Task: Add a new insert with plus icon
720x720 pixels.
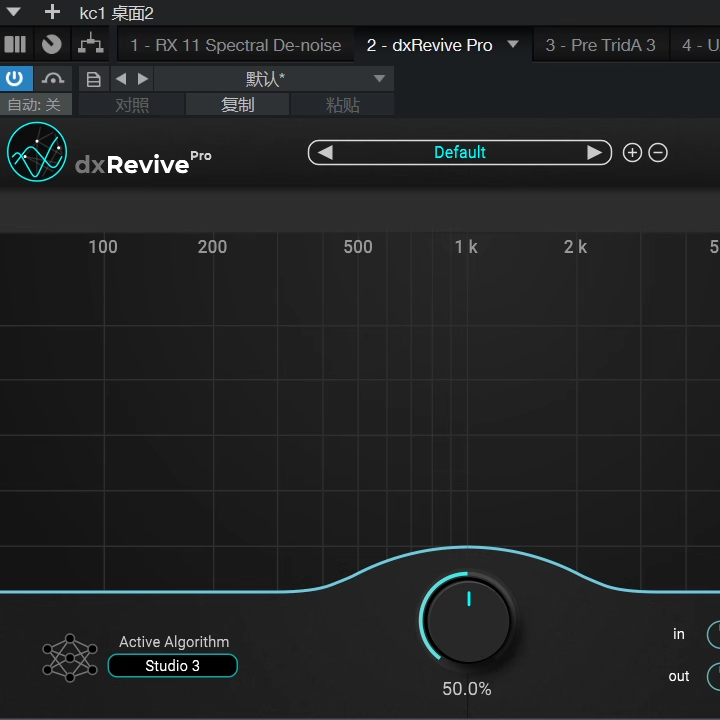Action: (52, 11)
